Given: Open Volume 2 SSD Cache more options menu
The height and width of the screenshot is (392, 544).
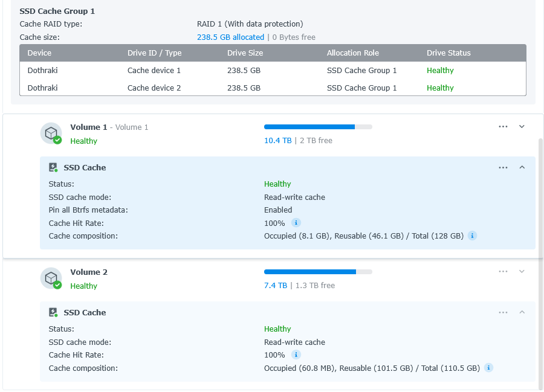Looking at the screenshot, I should 503,312.
